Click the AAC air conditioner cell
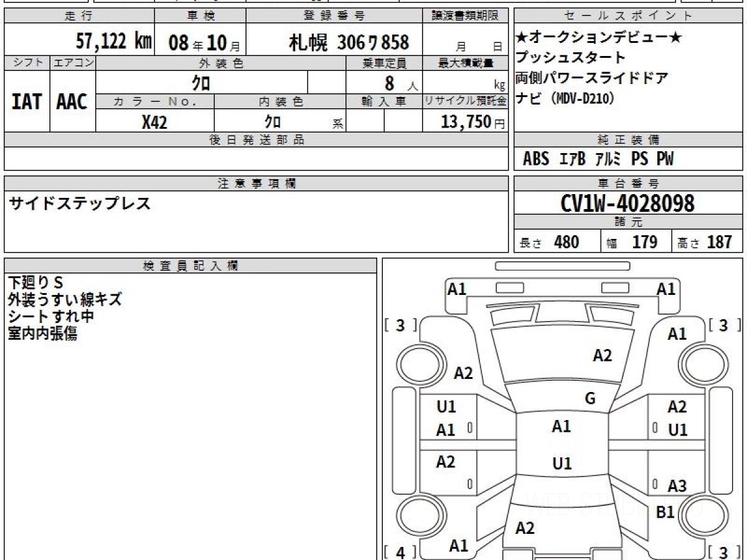 (72, 102)
